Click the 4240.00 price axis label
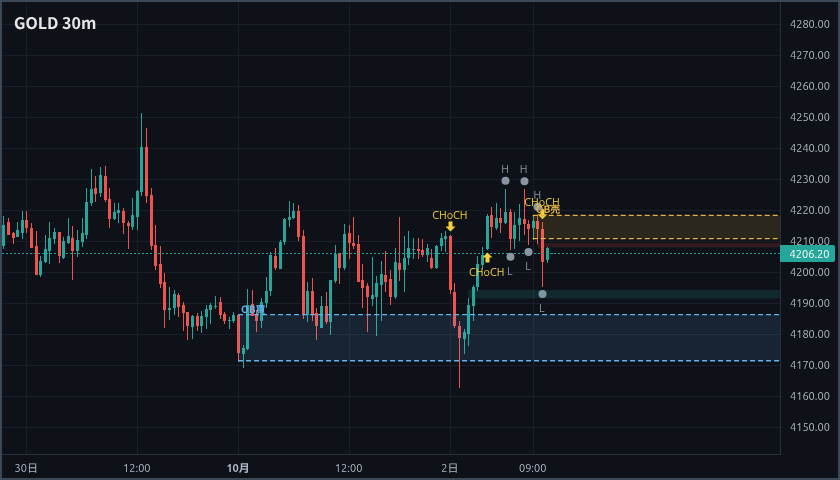 coord(809,148)
